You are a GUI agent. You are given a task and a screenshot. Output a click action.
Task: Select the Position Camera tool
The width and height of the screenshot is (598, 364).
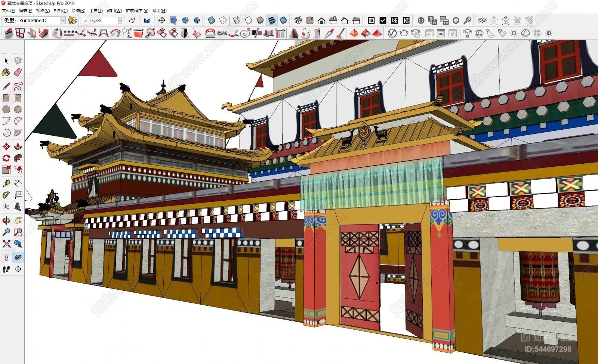(6, 257)
